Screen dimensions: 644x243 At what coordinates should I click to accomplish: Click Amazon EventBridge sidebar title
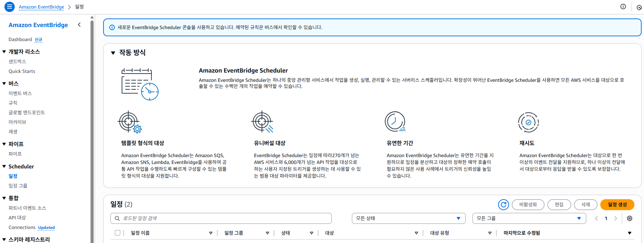[38, 25]
